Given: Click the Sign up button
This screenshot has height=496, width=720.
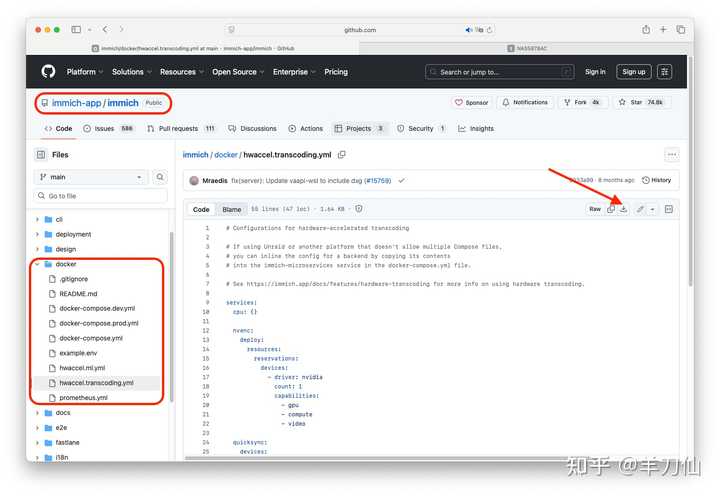Looking at the screenshot, I should [x=634, y=72].
